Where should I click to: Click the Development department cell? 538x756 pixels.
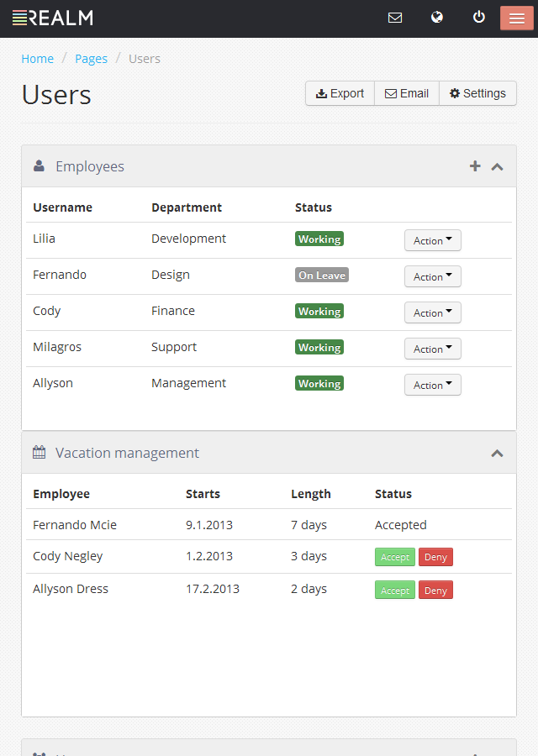pyautogui.click(x=188, y=239)
